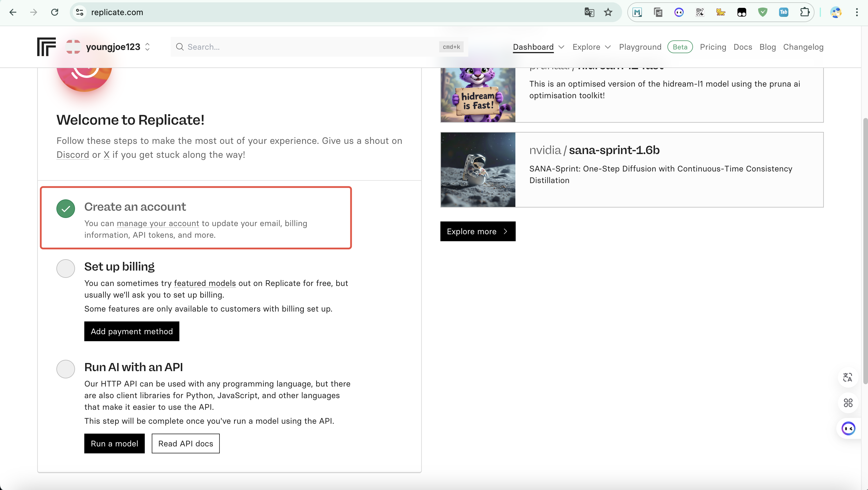
Task: Click the Replicate logo icon
Action: click(46, 47)
